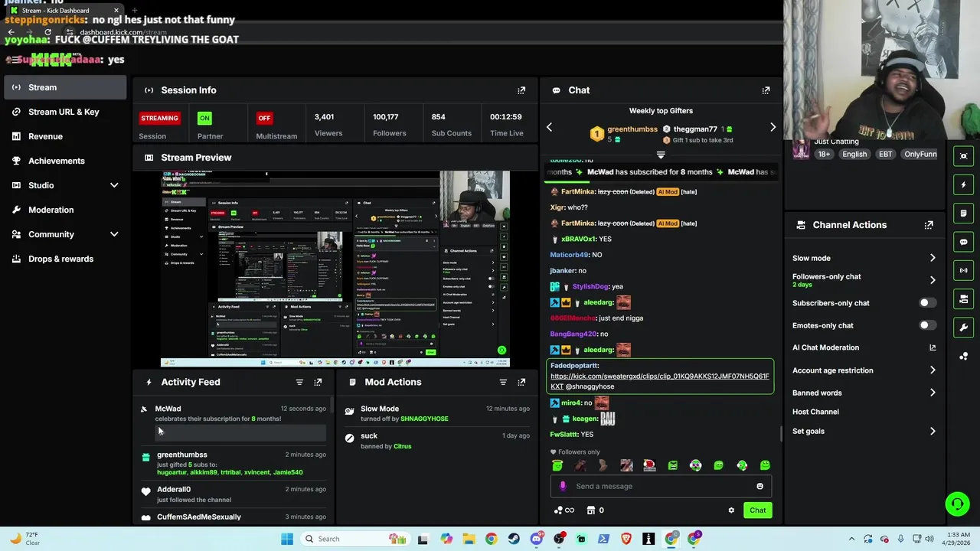This screenshot has height=551, width=980.
Task: Pop out the Session Info panel
Action: (521, 90)
